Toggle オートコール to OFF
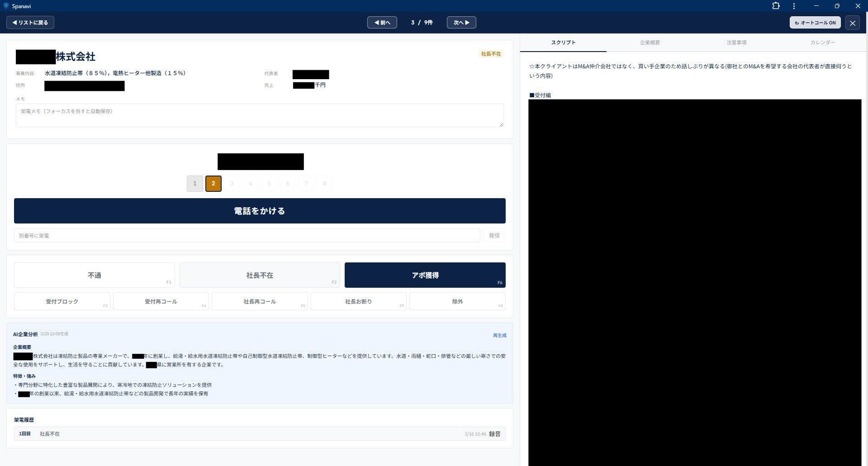This screenshot has height=466, width=868. click(814, 22)
